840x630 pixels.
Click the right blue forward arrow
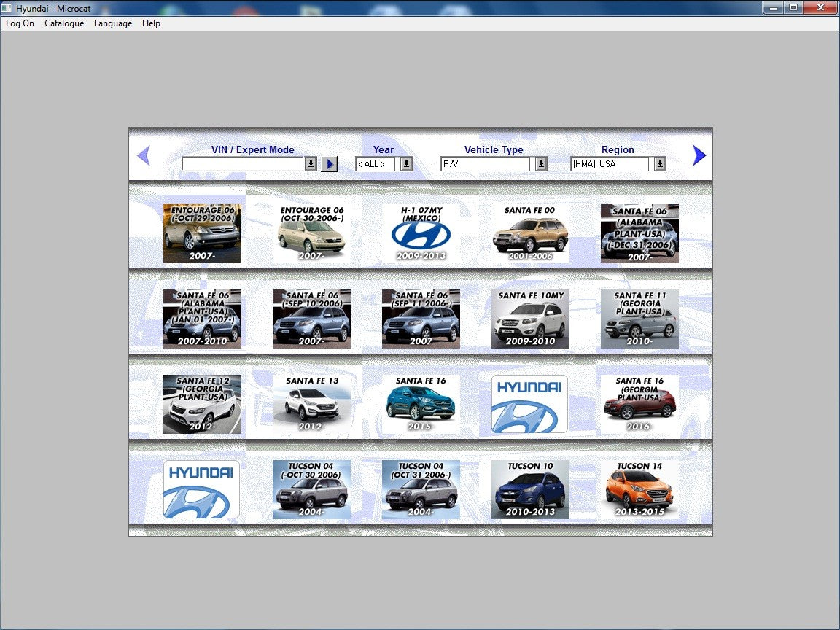(699, 155)
